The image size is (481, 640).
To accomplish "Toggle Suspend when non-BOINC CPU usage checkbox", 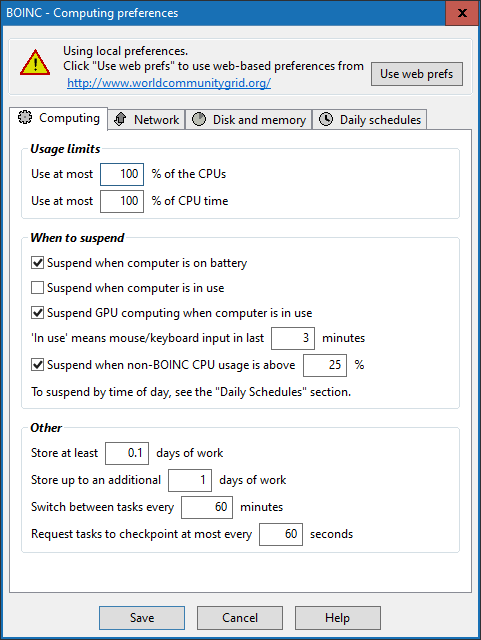I will [x=38, y=364].
